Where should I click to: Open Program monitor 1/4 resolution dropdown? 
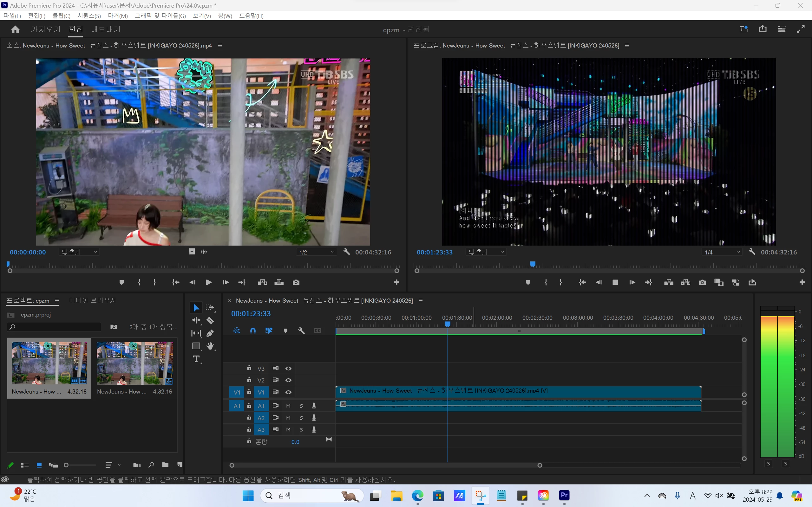(x=722, y=252)
